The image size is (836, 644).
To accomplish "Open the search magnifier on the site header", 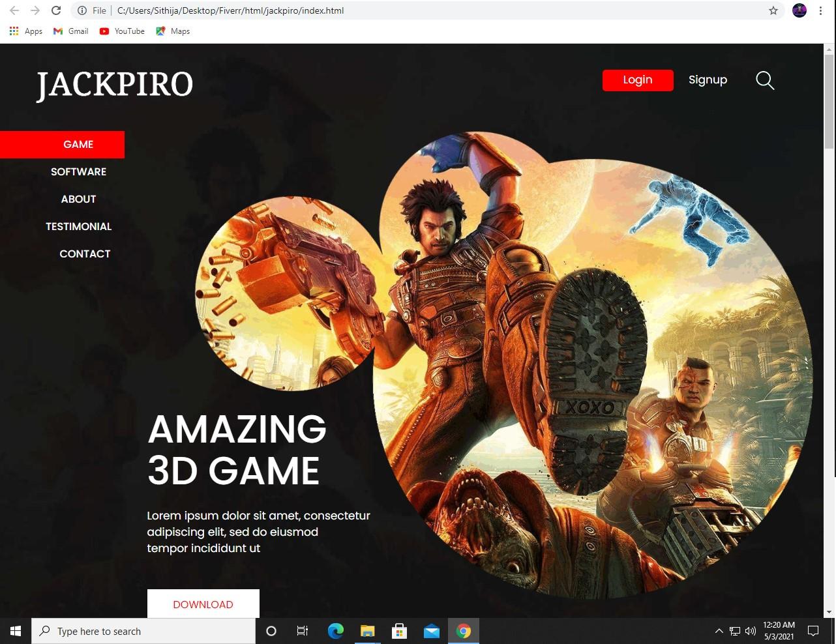I will click(x=764, y=80).
